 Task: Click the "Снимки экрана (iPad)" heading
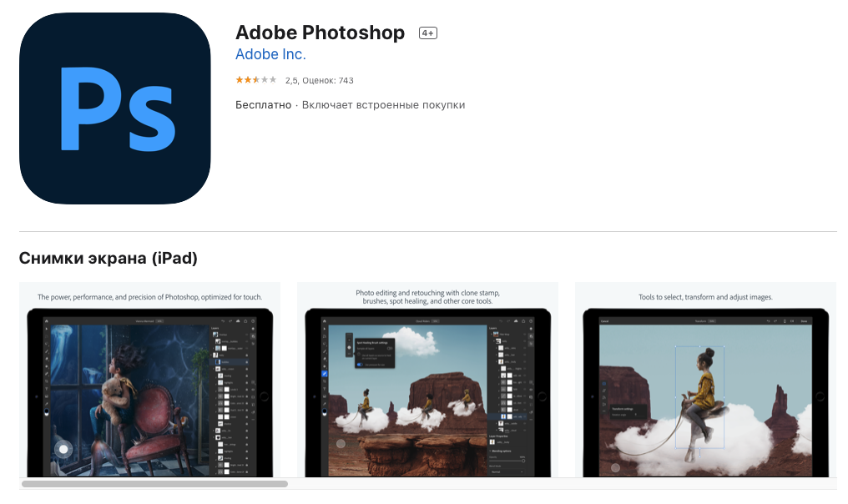(x=109, y=258)
